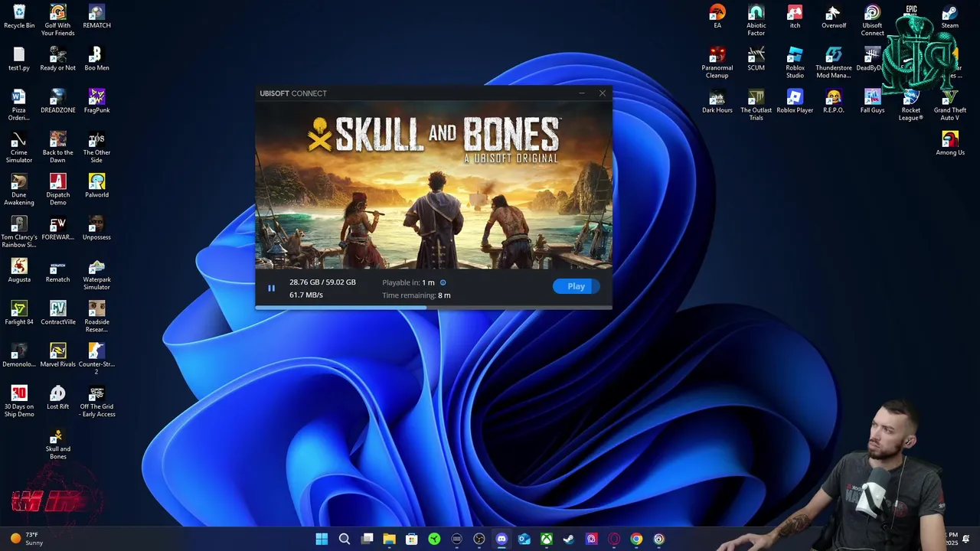Select the Paranormal Cleanup desktop icon
This screenshot has height=551, width=980.
(x=717, y=62)
